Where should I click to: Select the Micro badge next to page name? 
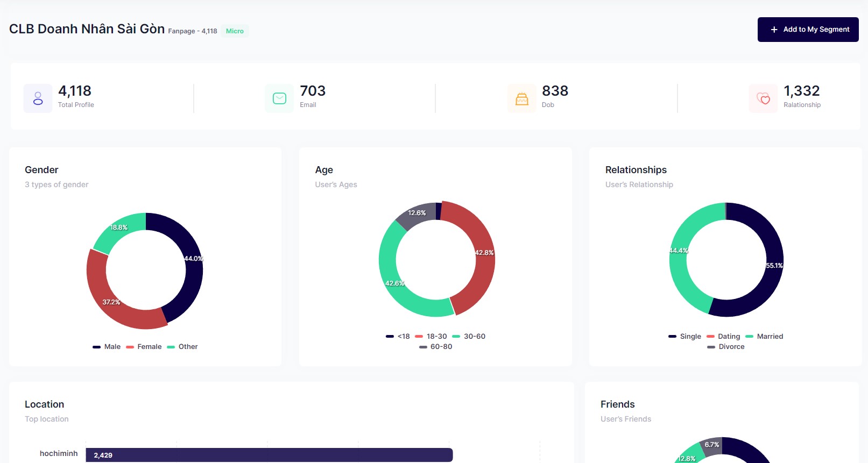pyautogui.click(x=235, y=31)
